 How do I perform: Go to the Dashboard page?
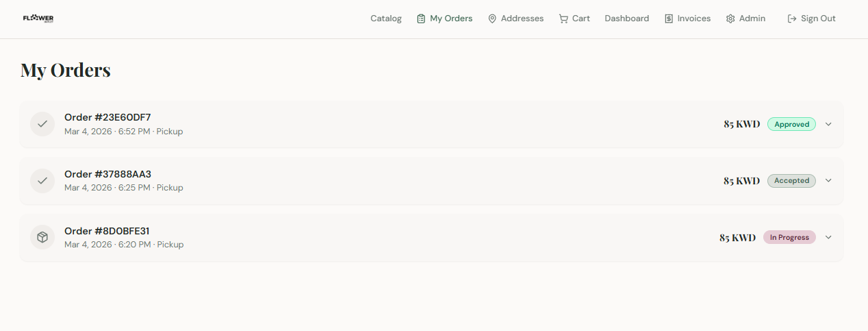627,19
